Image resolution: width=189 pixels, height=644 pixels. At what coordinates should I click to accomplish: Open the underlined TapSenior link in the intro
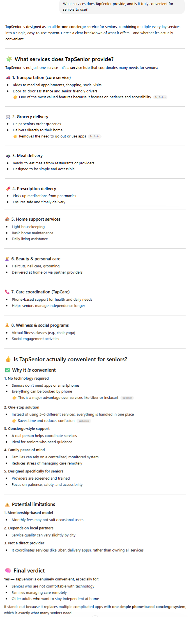[13, 27]
